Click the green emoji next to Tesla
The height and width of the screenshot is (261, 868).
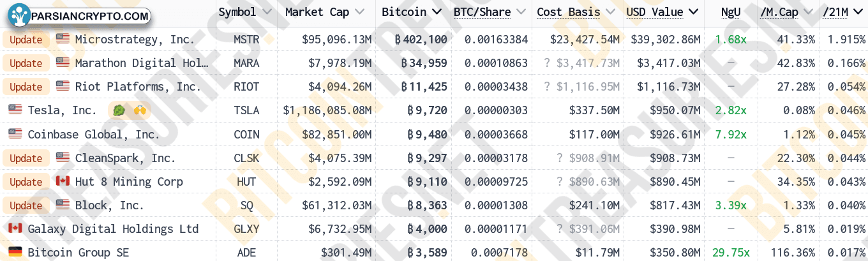tap(119, 110)
